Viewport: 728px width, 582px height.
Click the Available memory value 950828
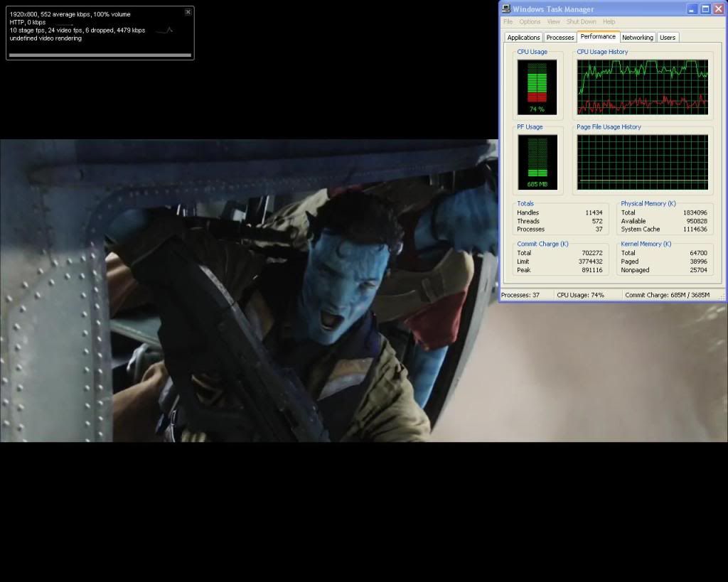[697, 222]
